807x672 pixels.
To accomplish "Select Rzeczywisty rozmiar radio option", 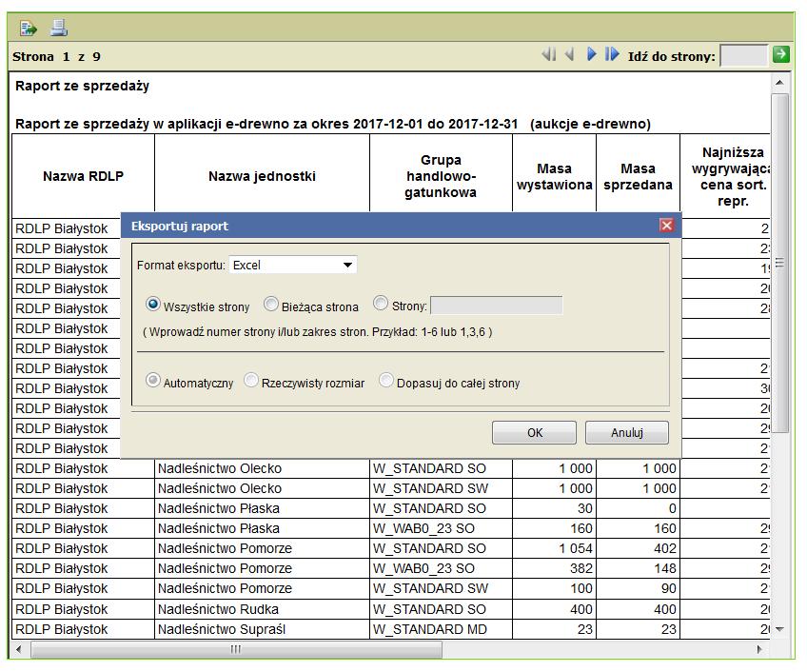I will [x=250, y=380].
